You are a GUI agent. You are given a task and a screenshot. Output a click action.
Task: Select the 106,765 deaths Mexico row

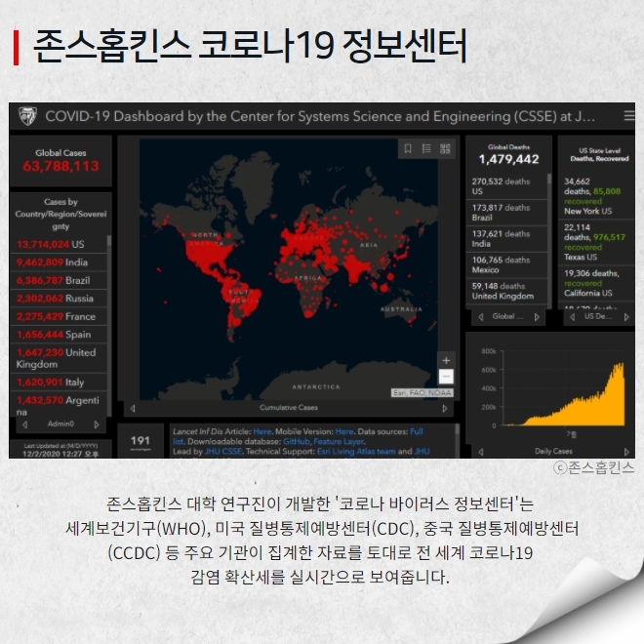point(506,265)
